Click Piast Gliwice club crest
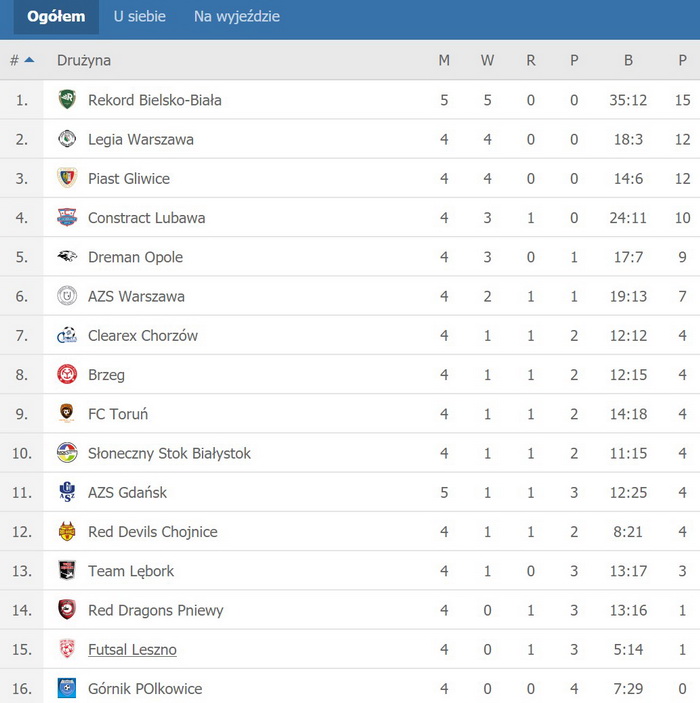Image resolution: width=700 pixels, height=703 pixels. [x=67, y=178]
